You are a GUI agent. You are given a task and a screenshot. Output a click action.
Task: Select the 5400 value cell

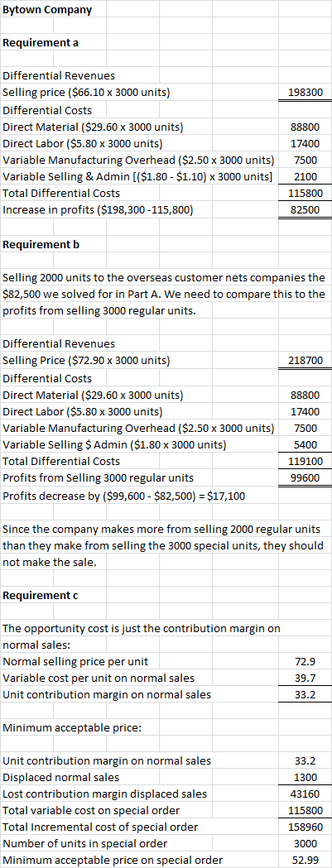tap(306, 444)
